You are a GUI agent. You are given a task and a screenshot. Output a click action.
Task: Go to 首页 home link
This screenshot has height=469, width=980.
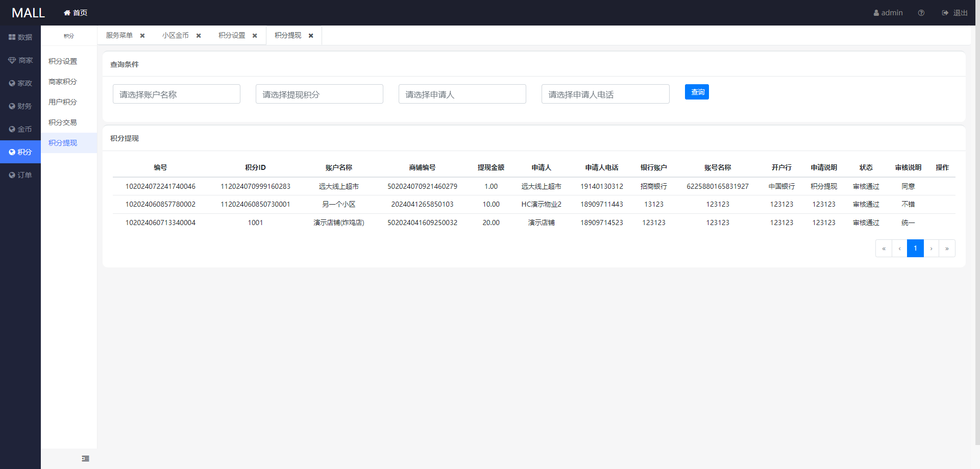pos(76,13)
